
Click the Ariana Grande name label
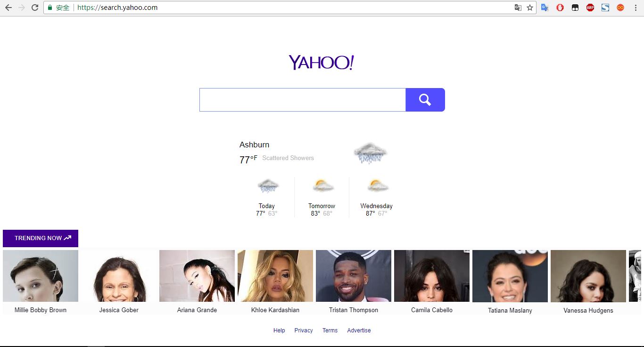197,310
